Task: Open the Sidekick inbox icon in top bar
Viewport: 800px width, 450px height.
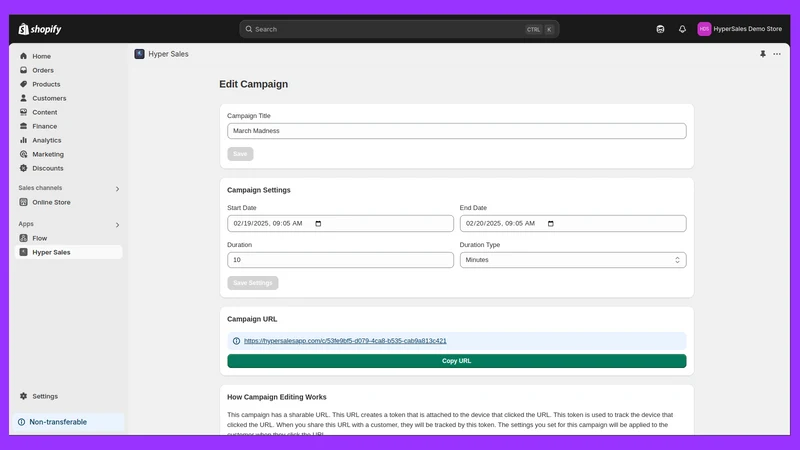Action: pos(660,29)
